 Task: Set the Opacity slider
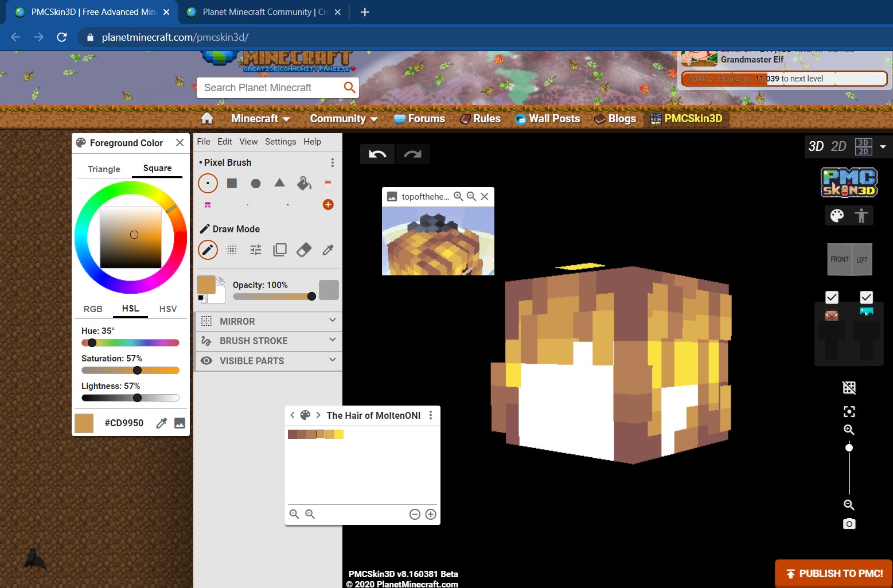pos(274,297)
